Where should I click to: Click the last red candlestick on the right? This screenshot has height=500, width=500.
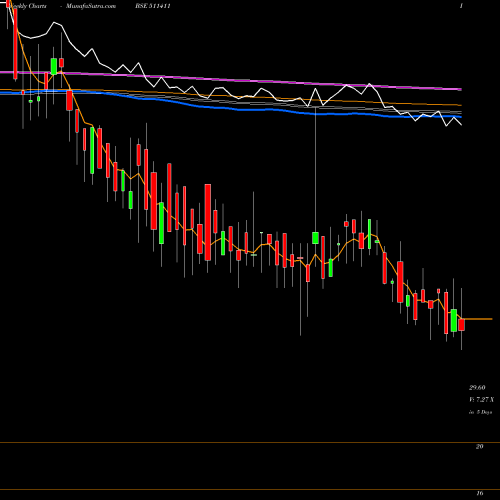[x=461, y=325]
